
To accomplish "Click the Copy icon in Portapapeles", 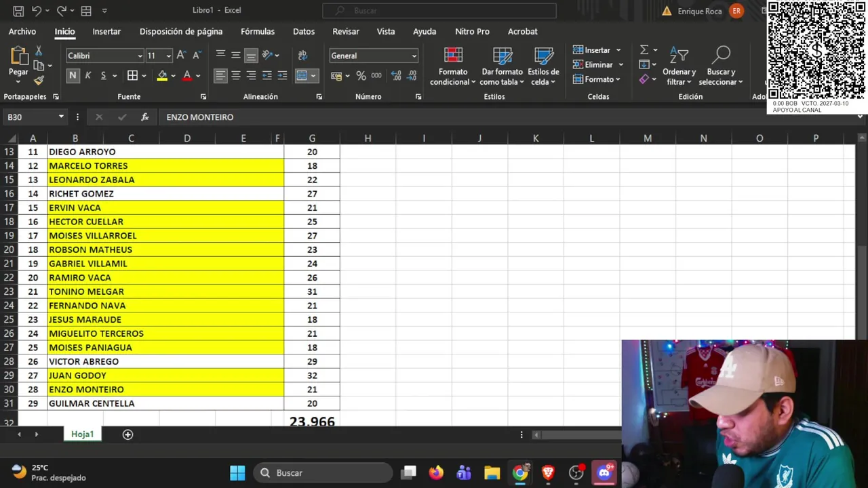I will [39, 66].
